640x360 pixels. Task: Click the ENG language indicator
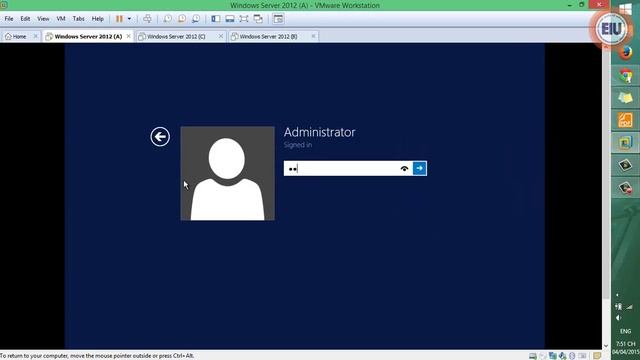tap(625, 331)
